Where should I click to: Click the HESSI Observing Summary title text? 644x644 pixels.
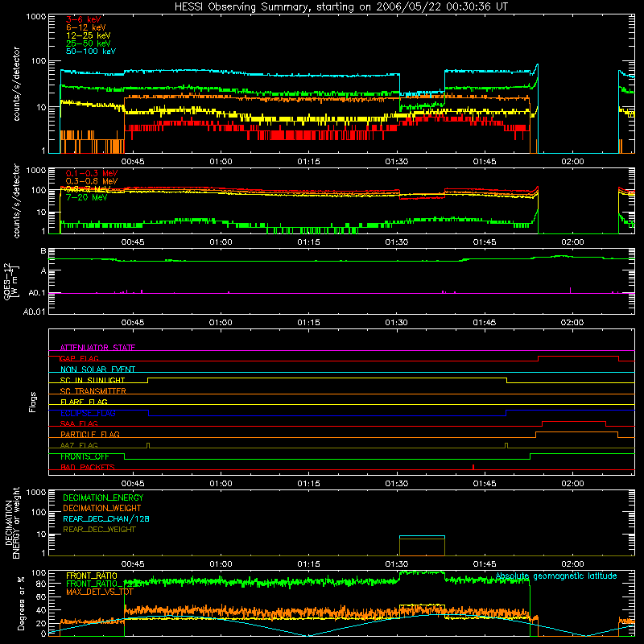(341, 7)
